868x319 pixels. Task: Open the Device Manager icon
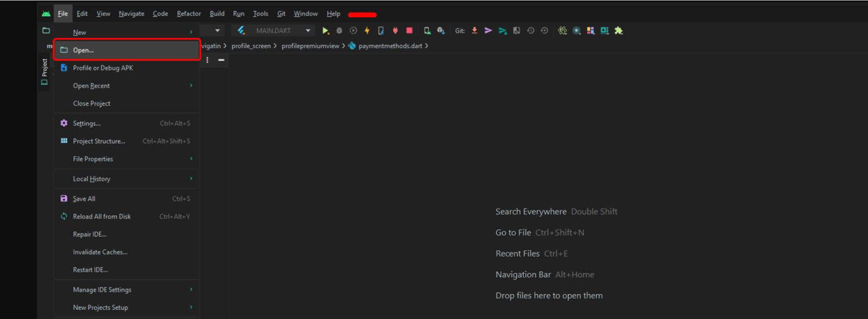427,31
